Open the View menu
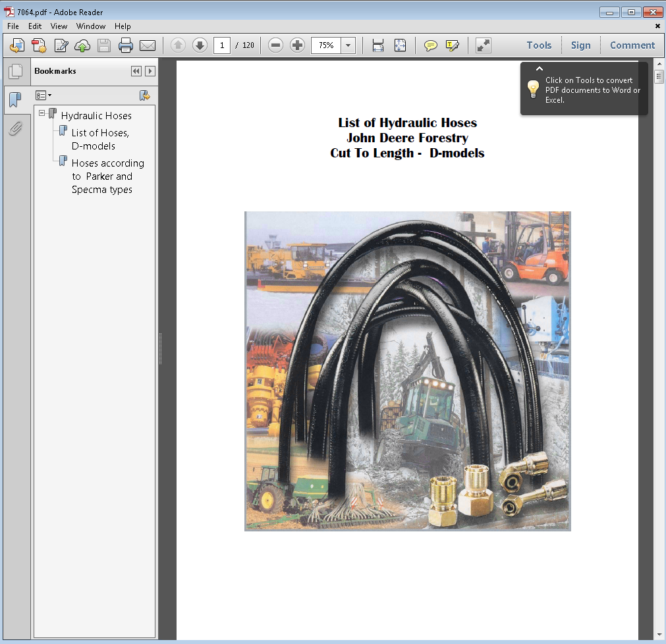666x644 pixels. [x=59, y=26]
